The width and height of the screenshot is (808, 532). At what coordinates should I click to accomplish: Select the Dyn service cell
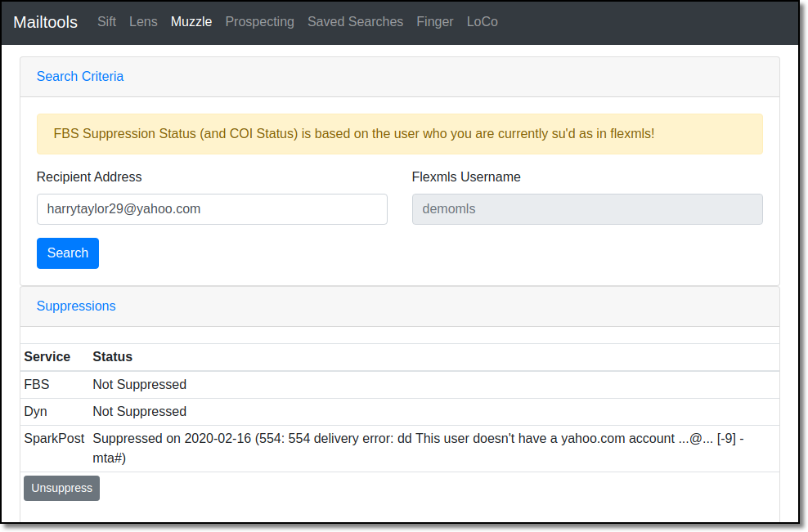[35, 412]
